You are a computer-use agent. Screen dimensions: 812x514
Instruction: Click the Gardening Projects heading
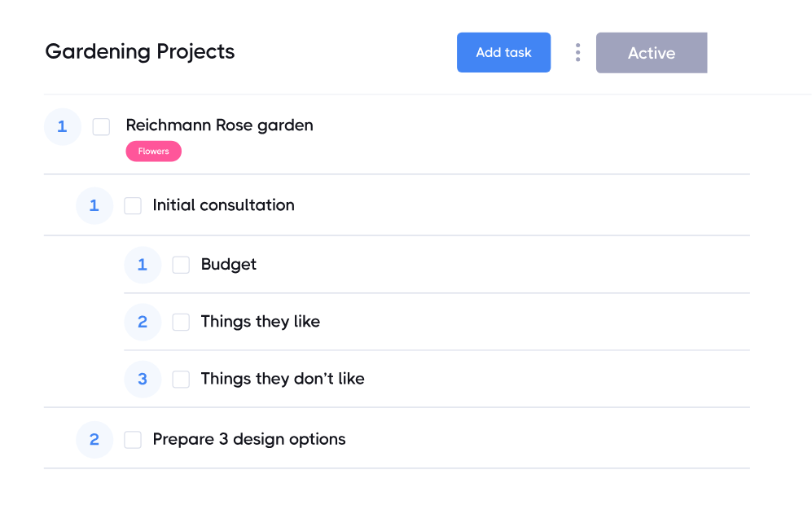point(139,52)
